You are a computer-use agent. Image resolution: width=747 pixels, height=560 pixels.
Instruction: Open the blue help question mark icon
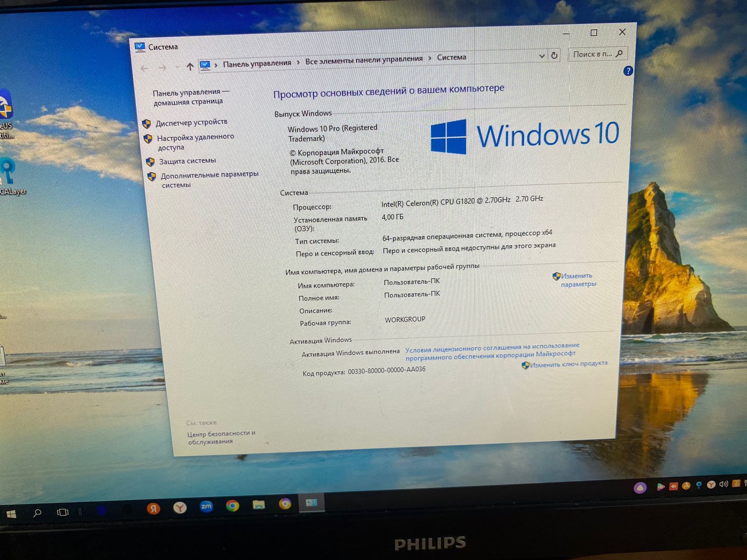click(x=628, y=71)
